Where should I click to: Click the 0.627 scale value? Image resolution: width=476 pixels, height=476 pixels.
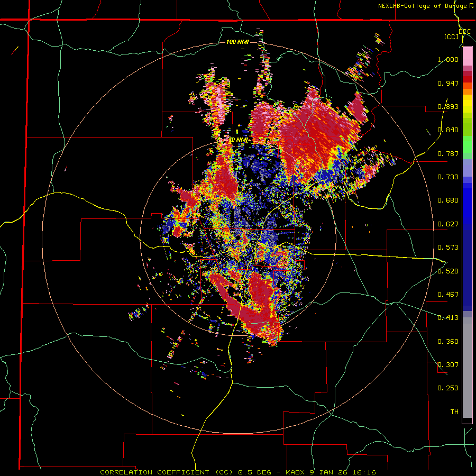coord(448,224)
